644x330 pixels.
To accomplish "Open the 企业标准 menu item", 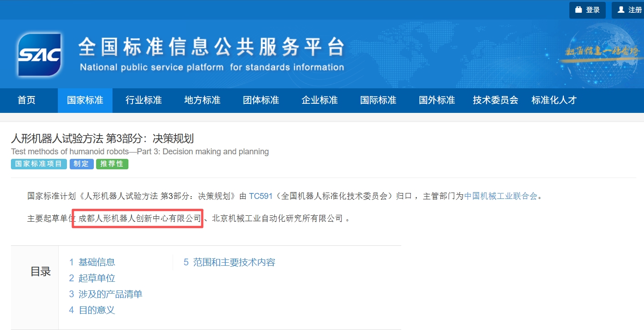I will pyautogui.click(x=320, y=100).
